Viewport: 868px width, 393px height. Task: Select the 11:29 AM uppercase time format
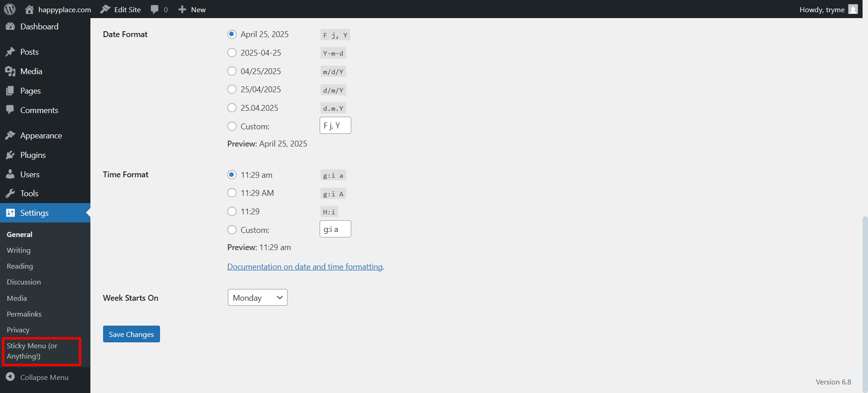click(232, 193)
